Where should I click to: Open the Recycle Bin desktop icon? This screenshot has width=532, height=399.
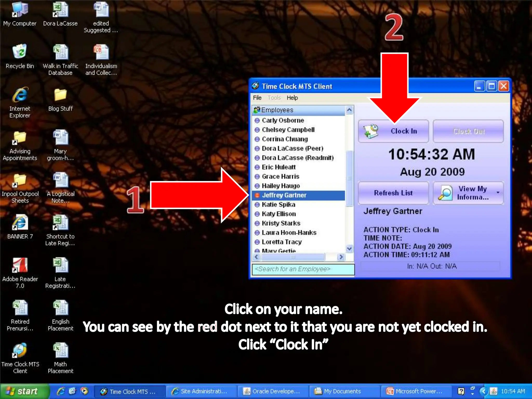coord(20,52)
